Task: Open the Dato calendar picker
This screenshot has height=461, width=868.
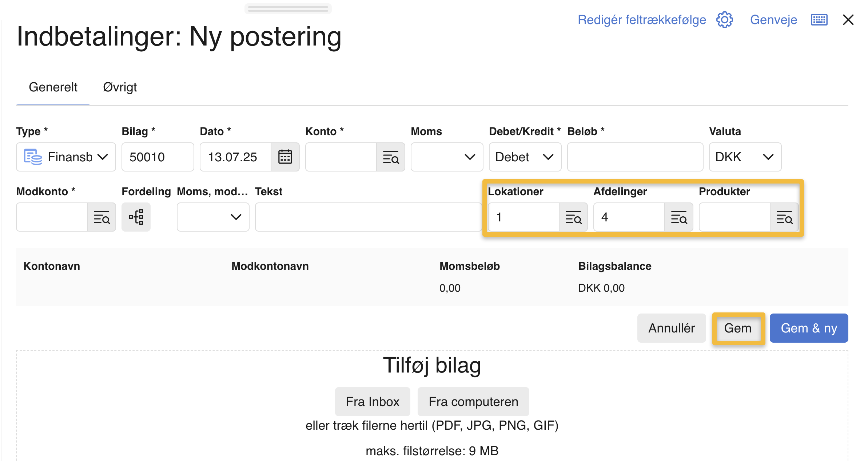Action: [x=285, y=157]
